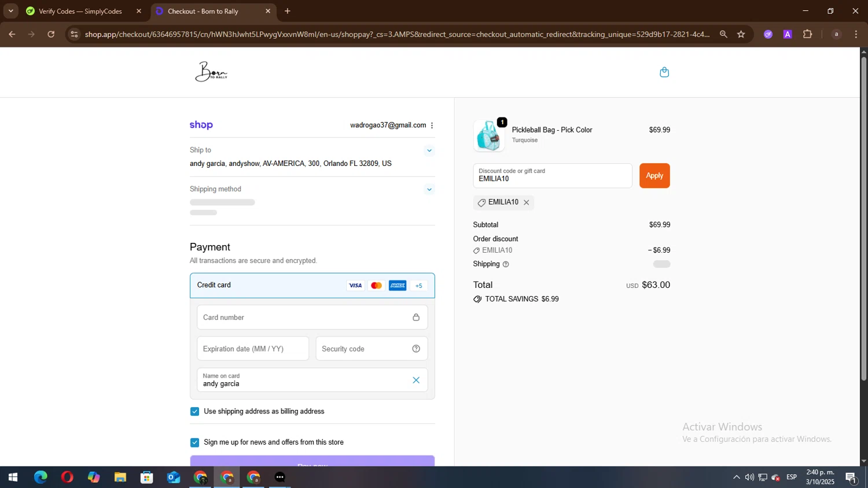Image resolution: width=868 pixels, height=488 pixels.
Task: Open account options menu beside email
Action: click(432, 125)
